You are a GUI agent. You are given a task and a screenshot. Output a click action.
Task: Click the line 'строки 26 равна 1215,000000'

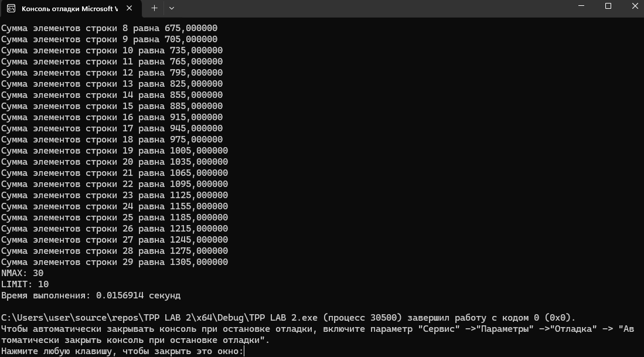tap(115, 229)
